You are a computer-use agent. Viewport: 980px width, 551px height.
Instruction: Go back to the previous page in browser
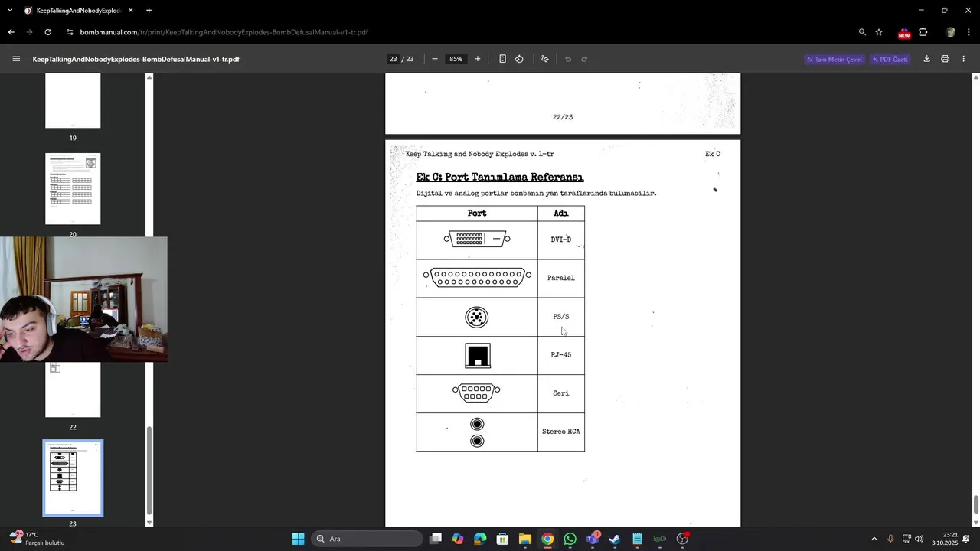click(x=11, y=32)
